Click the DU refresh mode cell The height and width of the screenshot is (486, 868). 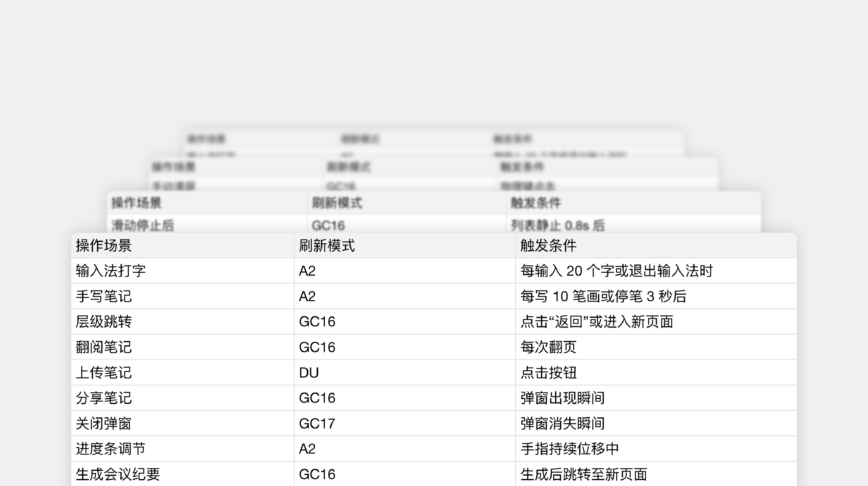[x=309, y=373]
